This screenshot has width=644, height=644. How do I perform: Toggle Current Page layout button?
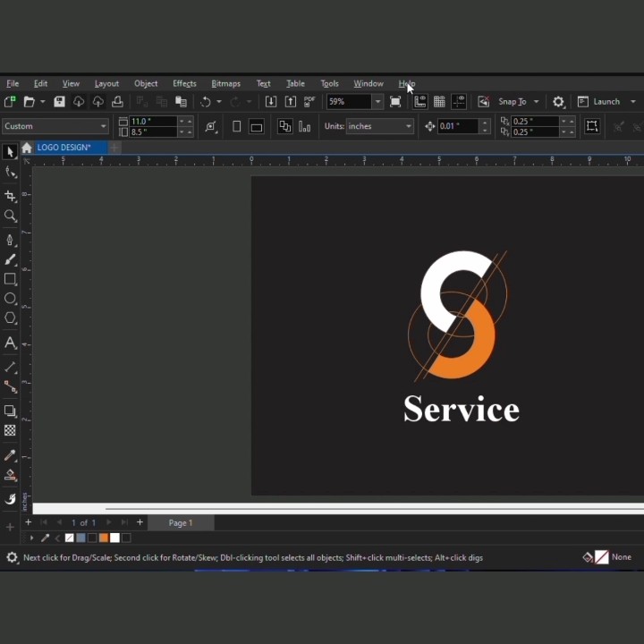[x=304, y=126]
